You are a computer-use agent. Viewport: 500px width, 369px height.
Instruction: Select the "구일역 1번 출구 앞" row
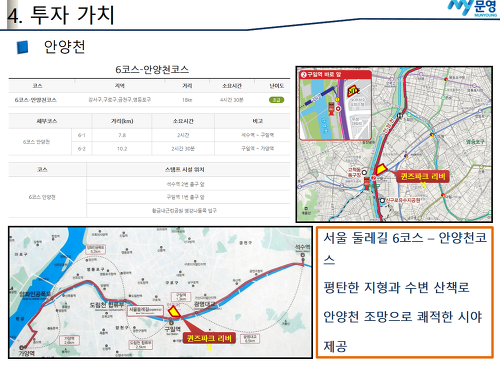186,197
